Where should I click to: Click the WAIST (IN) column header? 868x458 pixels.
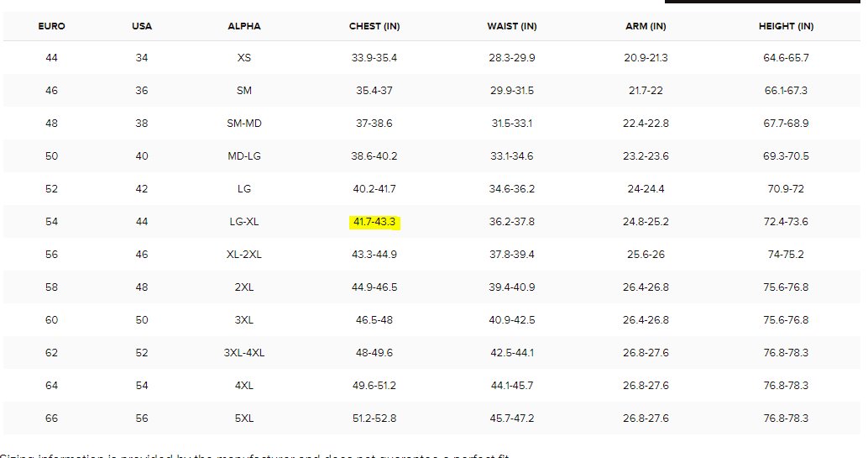tap(512, 26)
